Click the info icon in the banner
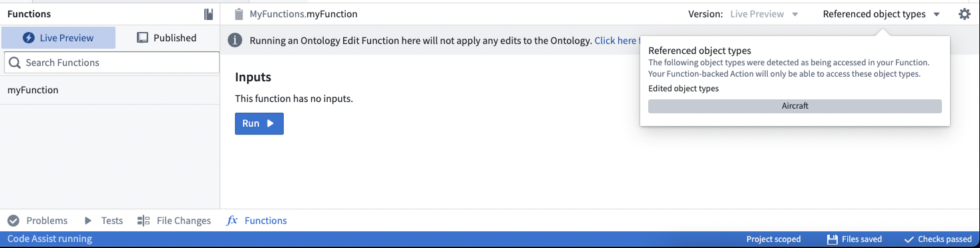Viewport: 980px width, 248px height. click(x=235, y=41)
